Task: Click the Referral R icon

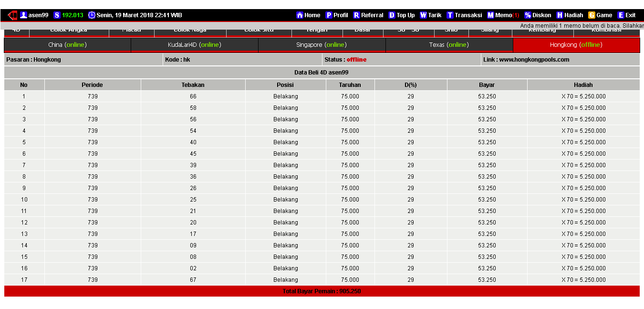Action: pos(356,15)
